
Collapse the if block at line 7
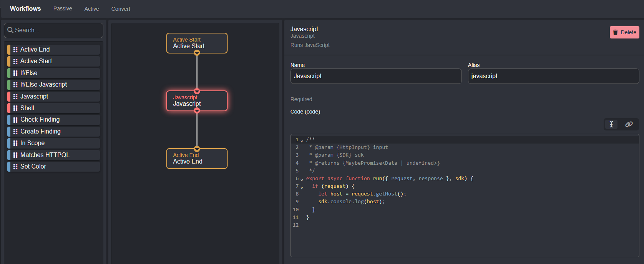pyautogui.click(x=302, y=187)
